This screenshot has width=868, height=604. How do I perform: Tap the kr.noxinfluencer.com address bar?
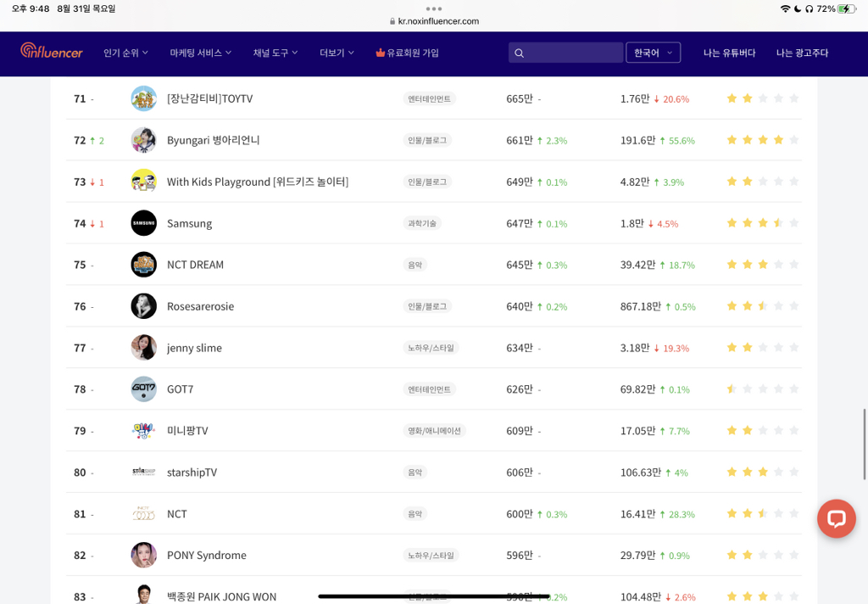click(434, 21)
